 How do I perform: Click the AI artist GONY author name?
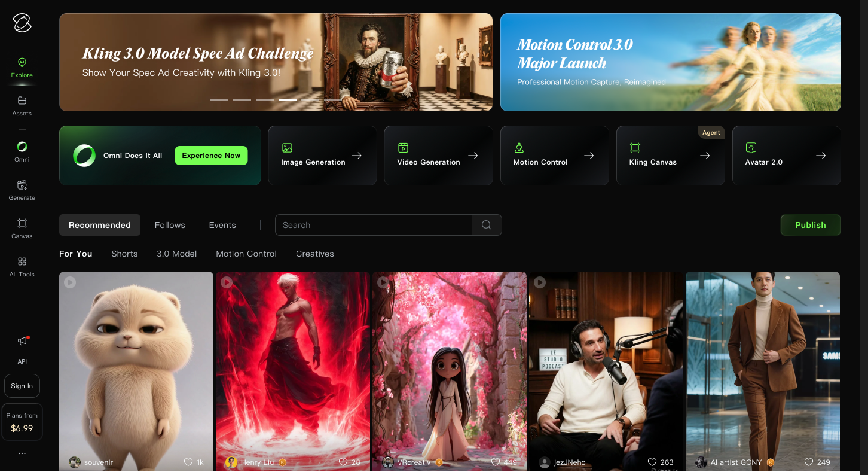736,462
